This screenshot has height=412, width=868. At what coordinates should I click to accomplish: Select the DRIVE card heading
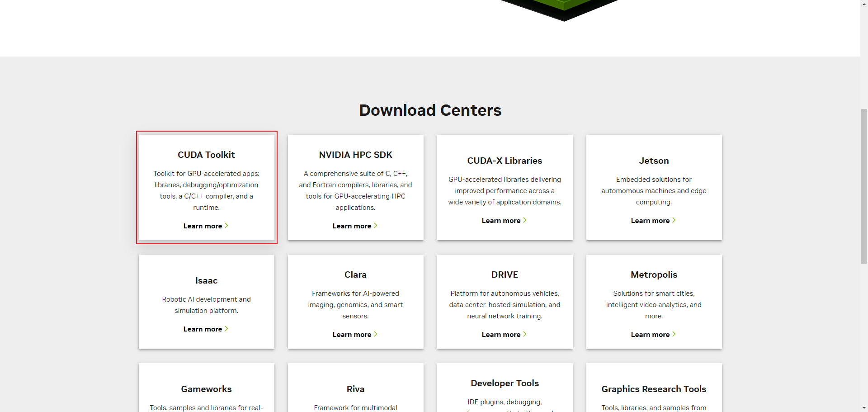coord(505,275)
